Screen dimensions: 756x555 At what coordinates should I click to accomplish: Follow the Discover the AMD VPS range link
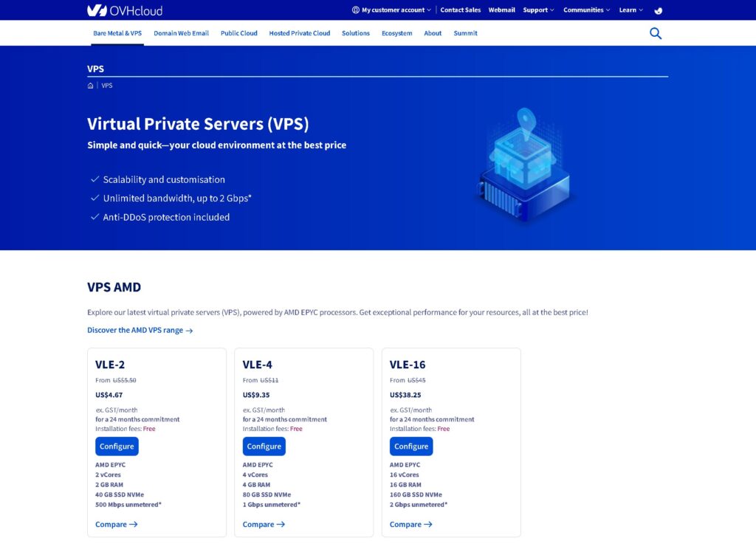pyautogui.click(x=140, y=331)
